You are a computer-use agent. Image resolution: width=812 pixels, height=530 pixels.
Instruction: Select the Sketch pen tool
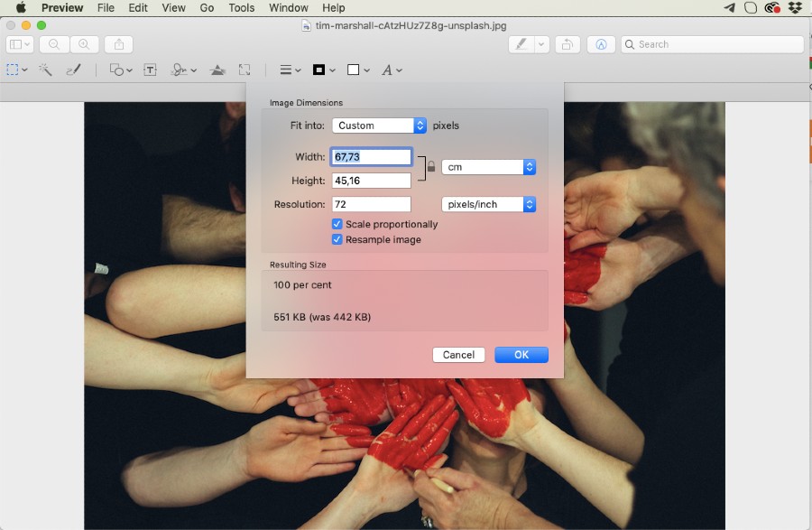click(74, 70)
